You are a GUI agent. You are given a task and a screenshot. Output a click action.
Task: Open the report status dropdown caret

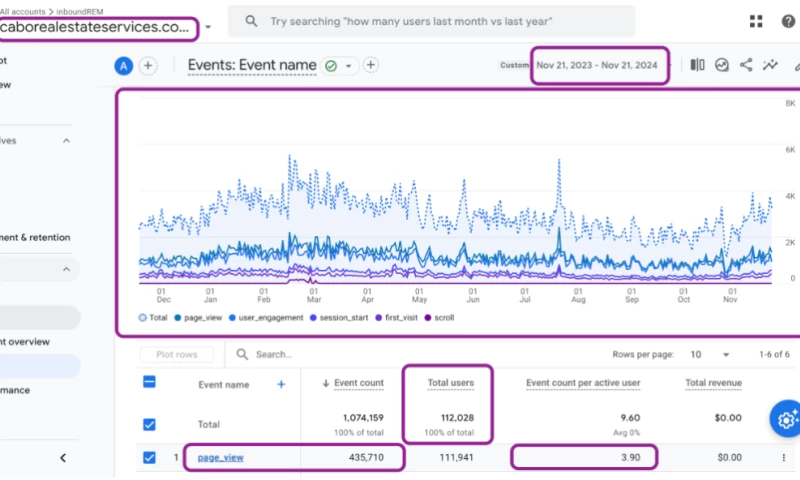pos(348,66)
